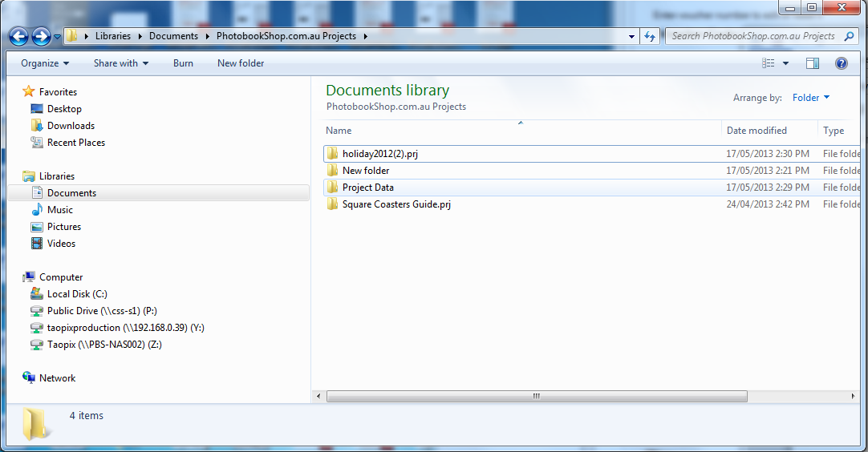
Task: Open the Videos library
Action: pos(61,244)
